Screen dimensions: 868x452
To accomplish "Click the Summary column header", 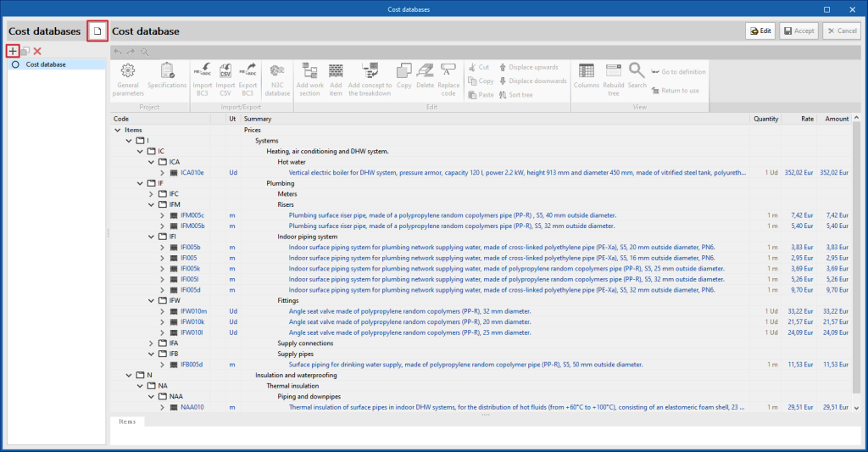I will [x=258, y=119].
